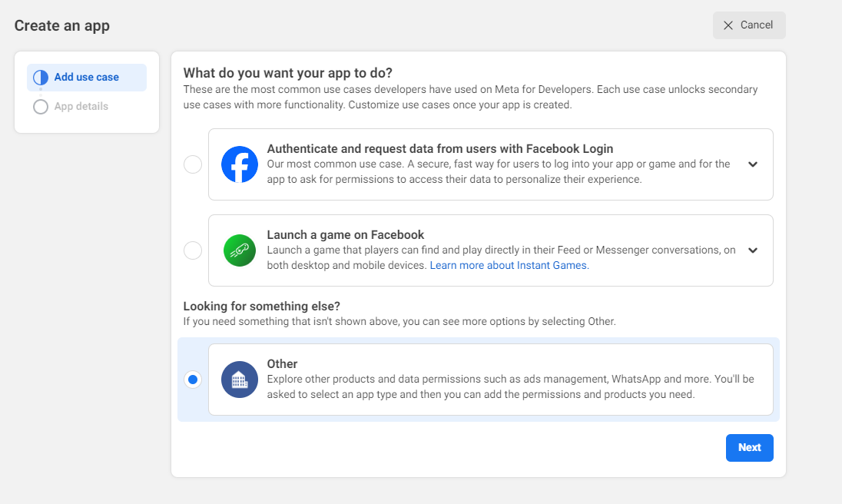Click the empty circle beside App details
This screenshot has height=504, width=842.
click(41, 106)
